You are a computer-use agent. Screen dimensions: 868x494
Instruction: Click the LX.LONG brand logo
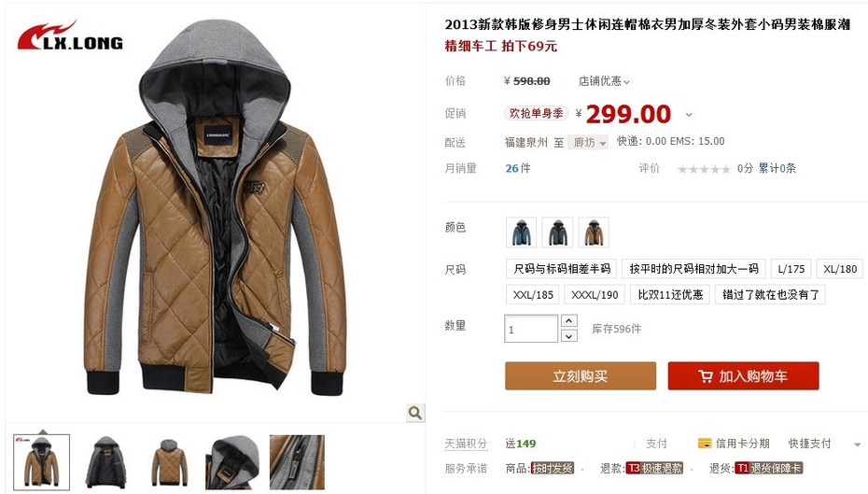(x=70, y=36)
